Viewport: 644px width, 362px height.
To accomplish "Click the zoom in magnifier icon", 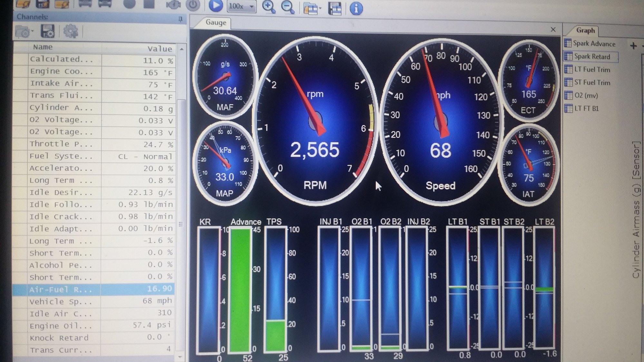I will tap(268, 6).
